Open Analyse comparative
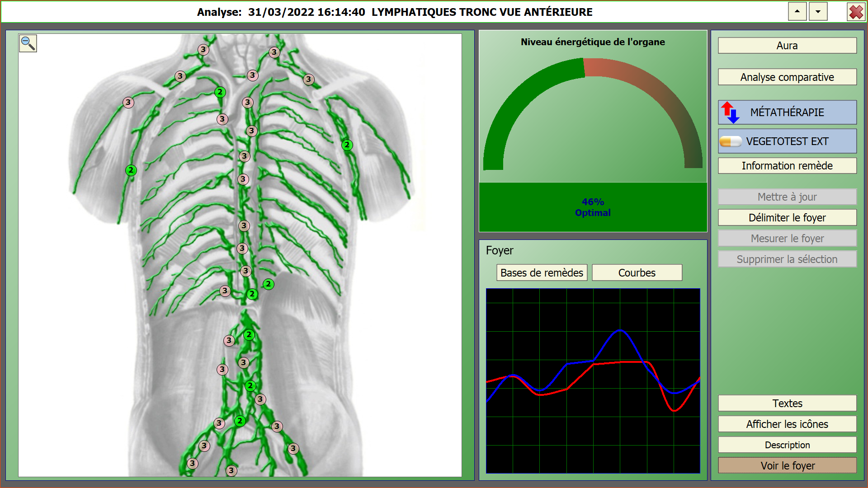The width and height of the screenshot is (868, 488). tap(787, 77)
